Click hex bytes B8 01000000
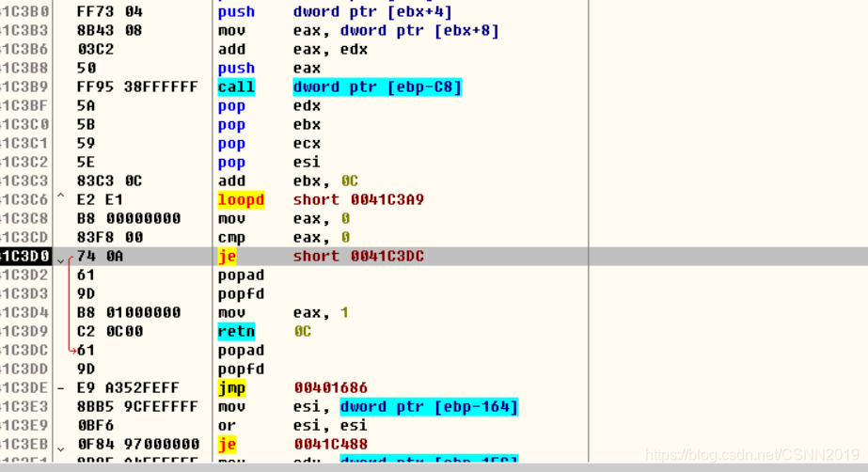The image size is (868, 472). (x=129, y=313)
